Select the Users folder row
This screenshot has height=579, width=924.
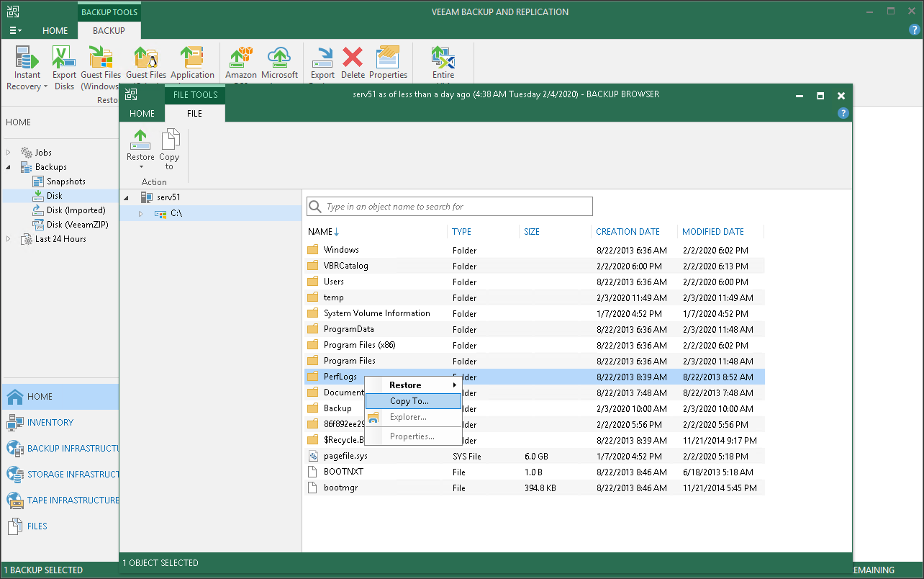click(535, 282)
